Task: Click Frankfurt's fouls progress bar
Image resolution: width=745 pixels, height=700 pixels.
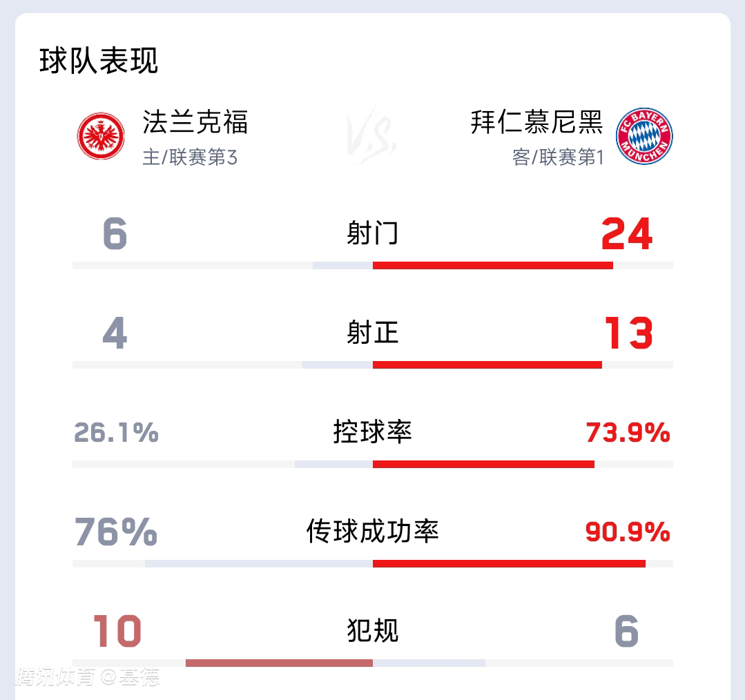Action: (280, 663)
